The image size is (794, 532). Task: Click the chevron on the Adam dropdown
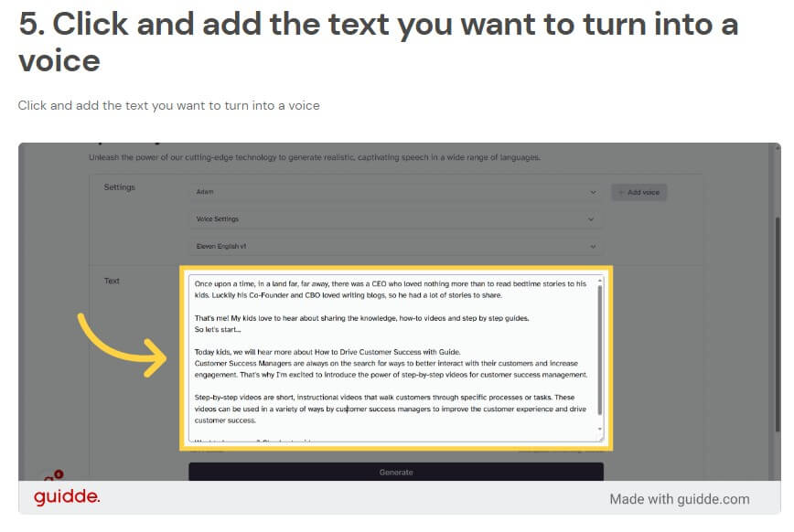[593, 192]
